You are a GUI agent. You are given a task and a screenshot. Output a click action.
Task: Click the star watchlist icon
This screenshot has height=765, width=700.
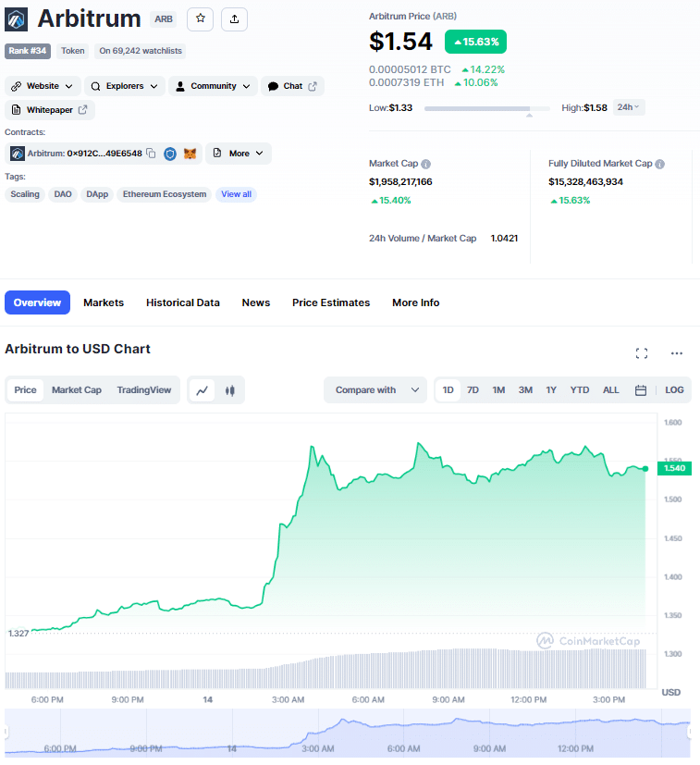(x=201, y=19)
